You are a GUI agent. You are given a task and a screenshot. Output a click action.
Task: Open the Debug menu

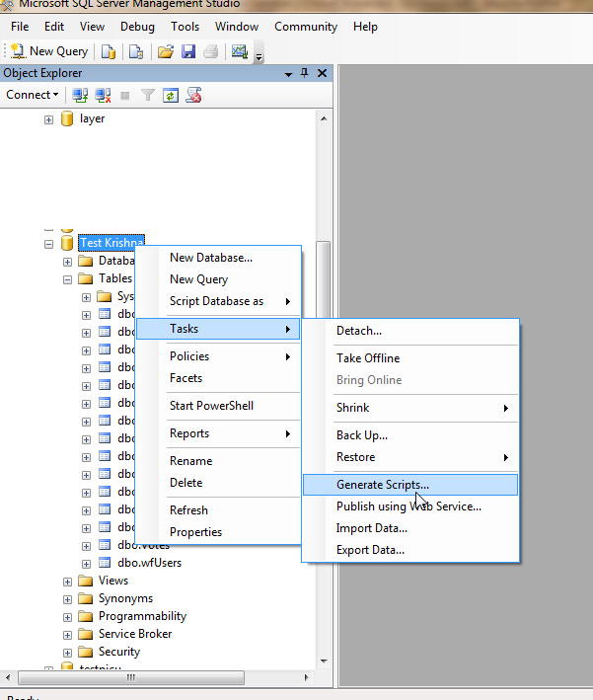137,27
